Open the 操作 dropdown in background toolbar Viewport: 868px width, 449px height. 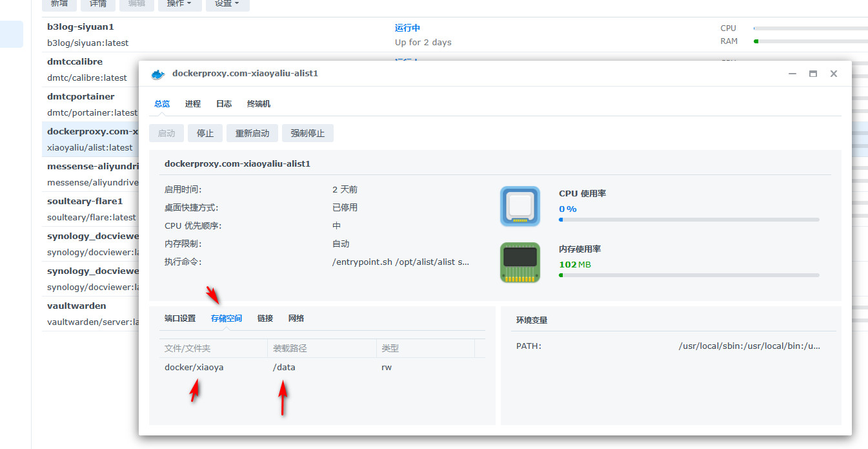tap(179, 4)
